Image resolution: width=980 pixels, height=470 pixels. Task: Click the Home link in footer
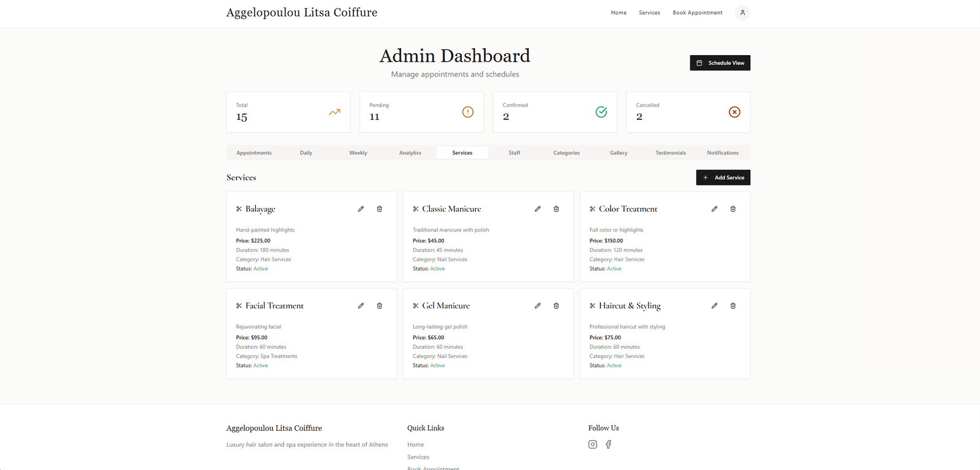point(415,445)
